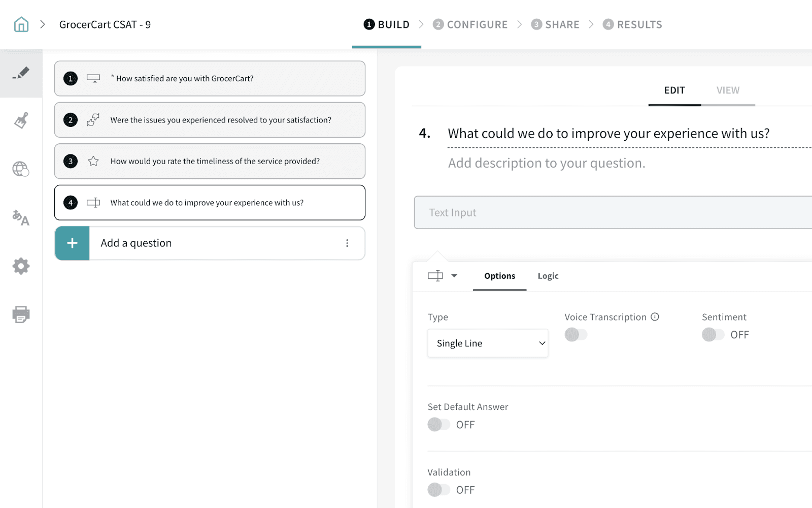
Task: Click the home icon in breadcrumb
Action: tap(21, 24)
